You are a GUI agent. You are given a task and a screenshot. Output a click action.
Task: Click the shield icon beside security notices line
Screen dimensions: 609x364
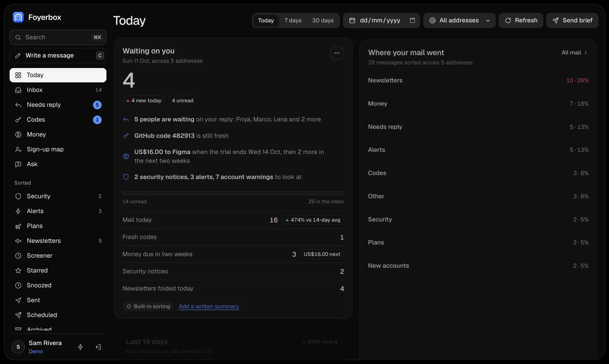126,177
